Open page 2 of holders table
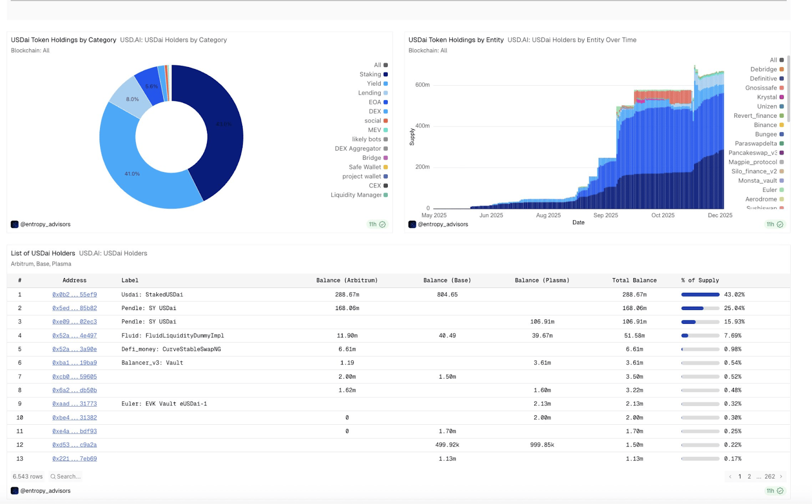812x504 pixels. click(749, 477)
